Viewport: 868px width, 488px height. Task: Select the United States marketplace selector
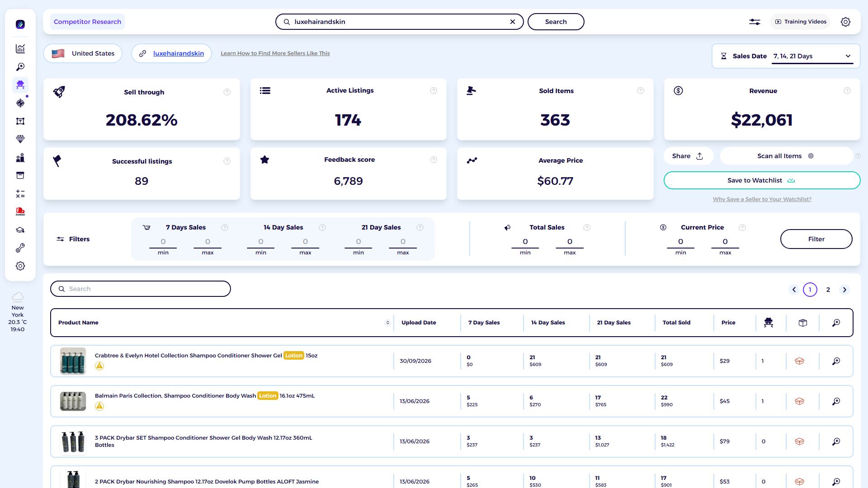click(x=83, y=53)
